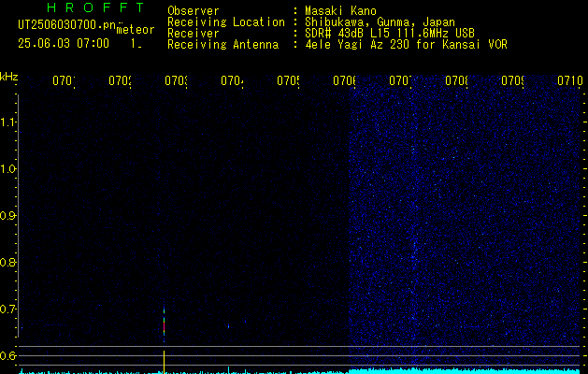Click the 1.0 frequency axis label
This screenshot has width=588, height=374.
point(7,169)
